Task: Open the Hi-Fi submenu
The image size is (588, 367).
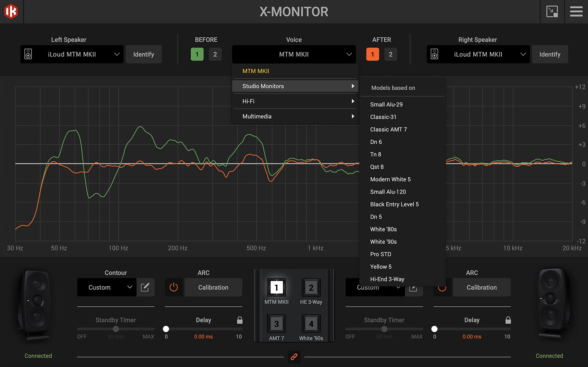Action: (x=295, y=101)
